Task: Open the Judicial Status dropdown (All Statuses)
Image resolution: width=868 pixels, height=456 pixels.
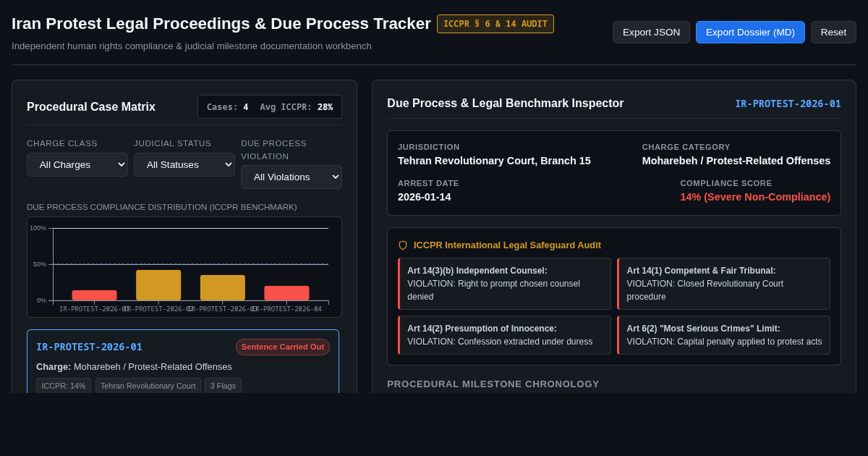Action: coord(184,164)
